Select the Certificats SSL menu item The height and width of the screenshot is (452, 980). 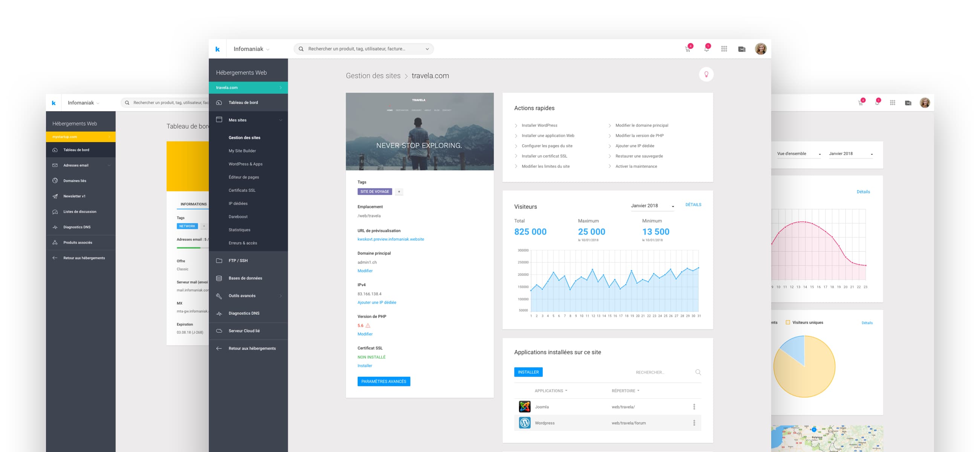(242, 191)
